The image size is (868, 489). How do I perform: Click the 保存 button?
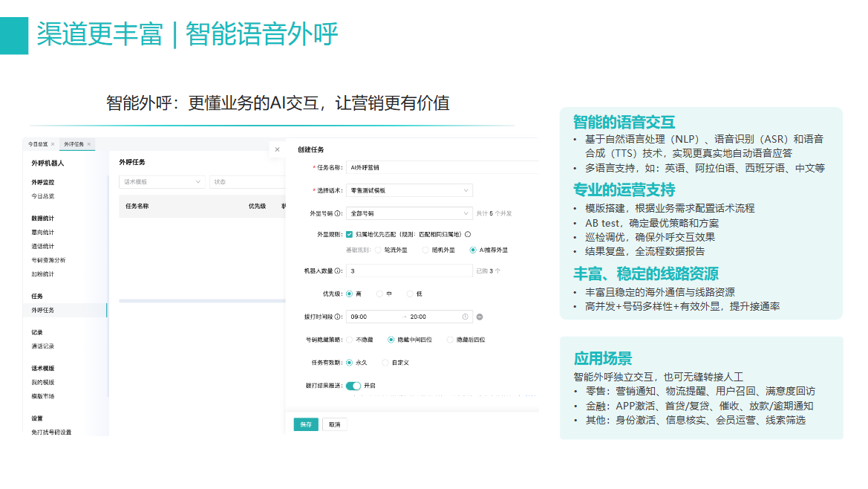click(306, 425)
